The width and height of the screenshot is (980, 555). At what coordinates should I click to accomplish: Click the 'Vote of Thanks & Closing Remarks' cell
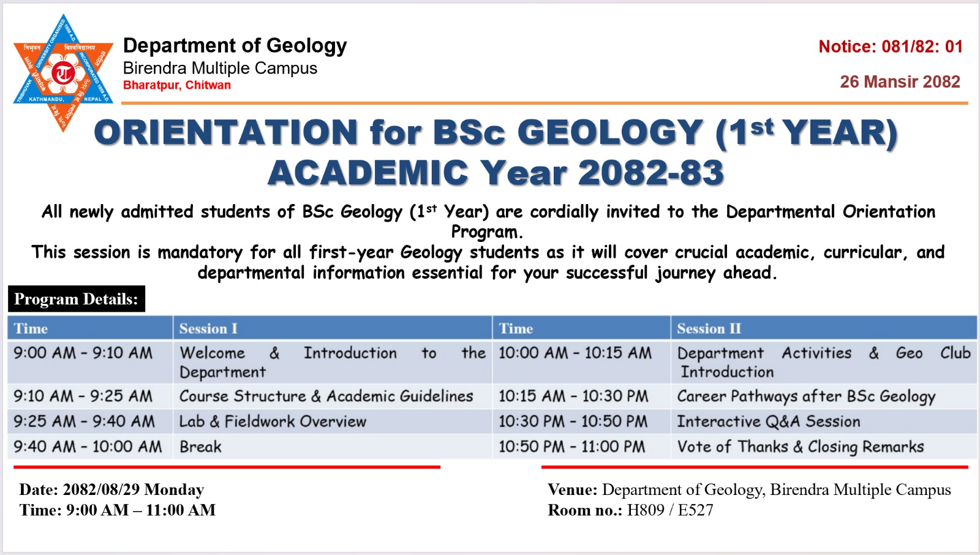click(800, 447)
